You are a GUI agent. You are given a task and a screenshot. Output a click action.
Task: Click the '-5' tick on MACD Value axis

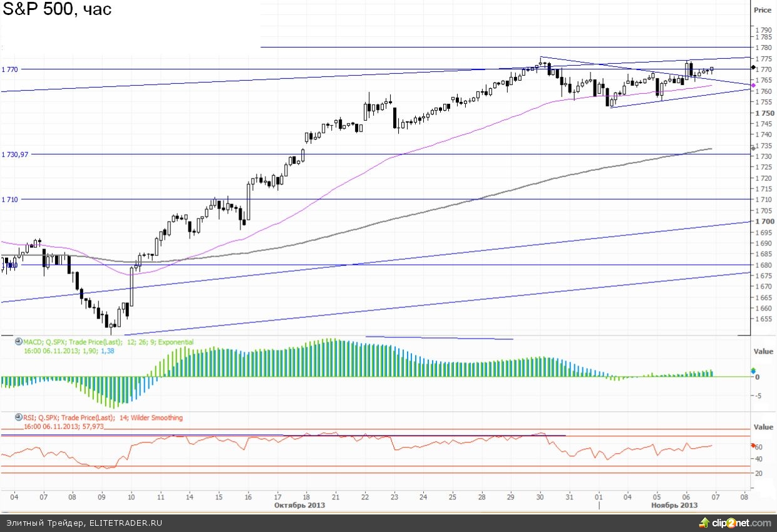pos(758,395)
